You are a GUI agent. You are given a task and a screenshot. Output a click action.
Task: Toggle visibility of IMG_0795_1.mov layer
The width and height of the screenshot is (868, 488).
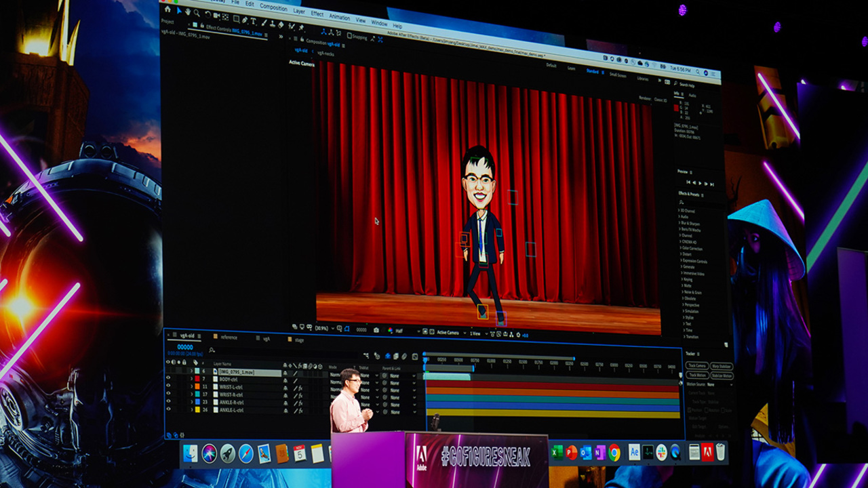click(x=168, y=371)
